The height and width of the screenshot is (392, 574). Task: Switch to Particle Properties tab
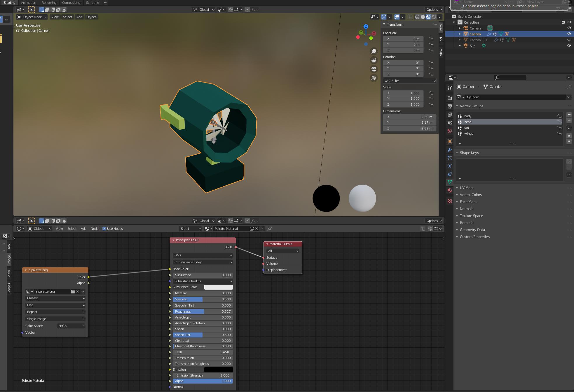[449, 158]
